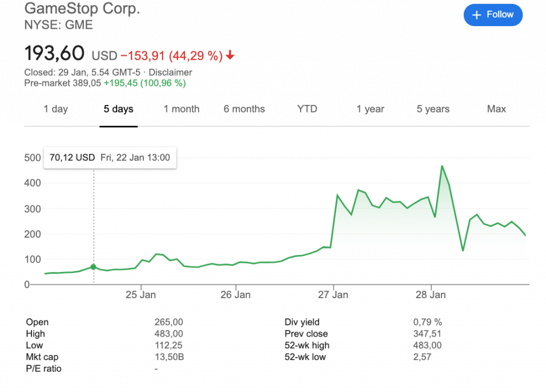Click the red down arrow price indicator
Viewport: 546px width, 392px height.
(230, 55)
